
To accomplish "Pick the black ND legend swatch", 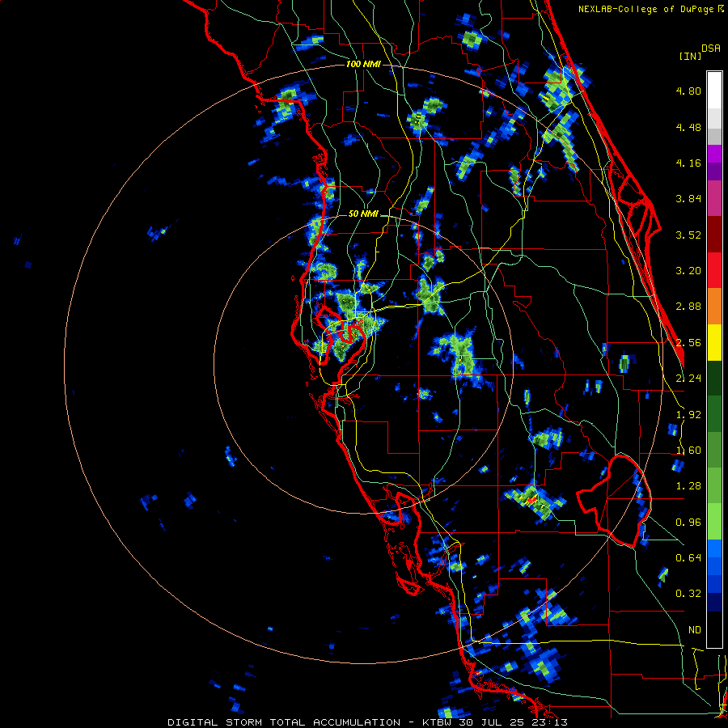I will [x=714, y=629].
